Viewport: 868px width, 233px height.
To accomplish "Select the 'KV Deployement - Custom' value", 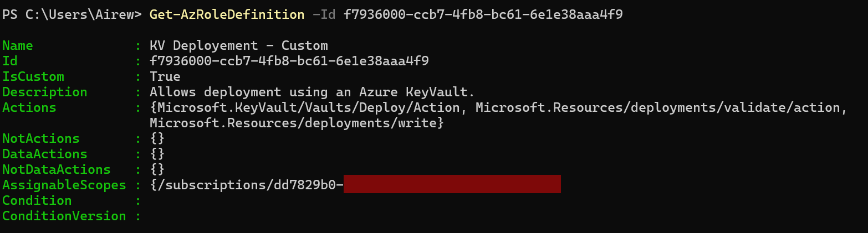I will 238,45.
